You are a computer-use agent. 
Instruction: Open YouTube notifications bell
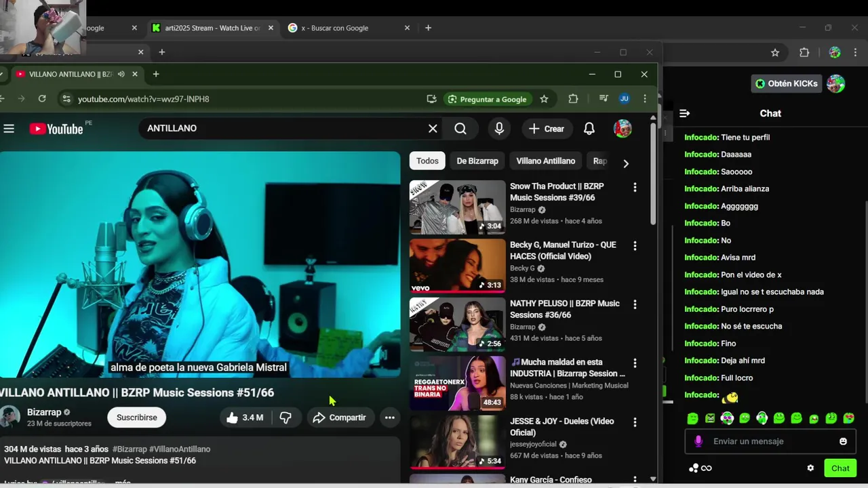click(589, 128)
